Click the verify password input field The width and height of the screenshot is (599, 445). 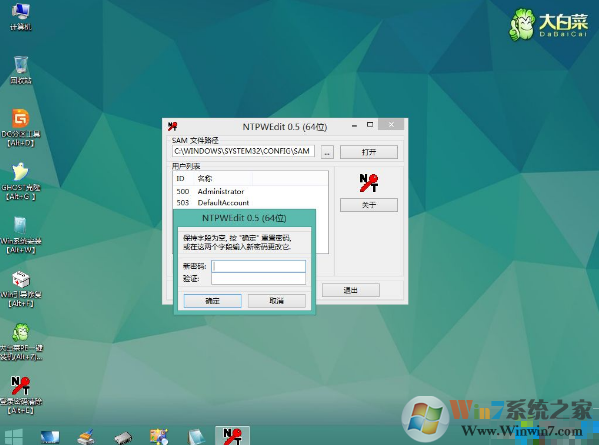pyautogui.click(x=259, y=279)
